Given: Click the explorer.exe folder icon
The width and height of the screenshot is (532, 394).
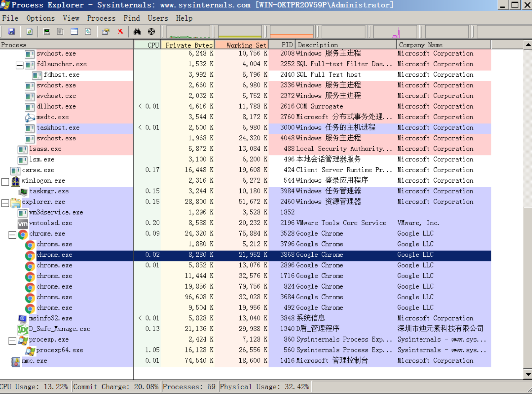Looking at the screenshot, I should (15, 202).
